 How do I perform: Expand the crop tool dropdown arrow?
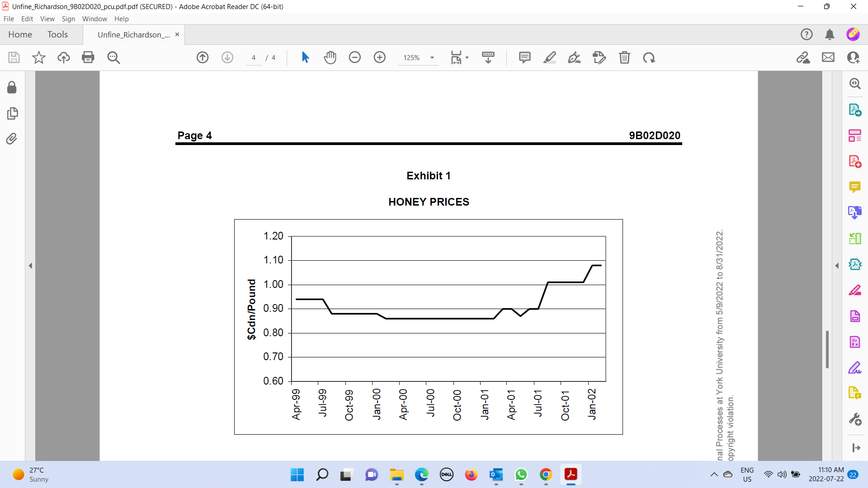point(467,58)
